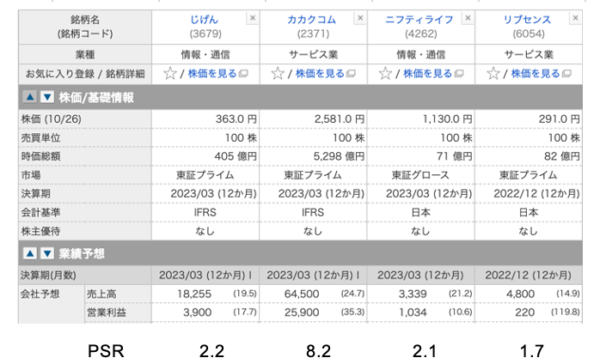Add じげん to favorites using star

(x=170, y=74)
